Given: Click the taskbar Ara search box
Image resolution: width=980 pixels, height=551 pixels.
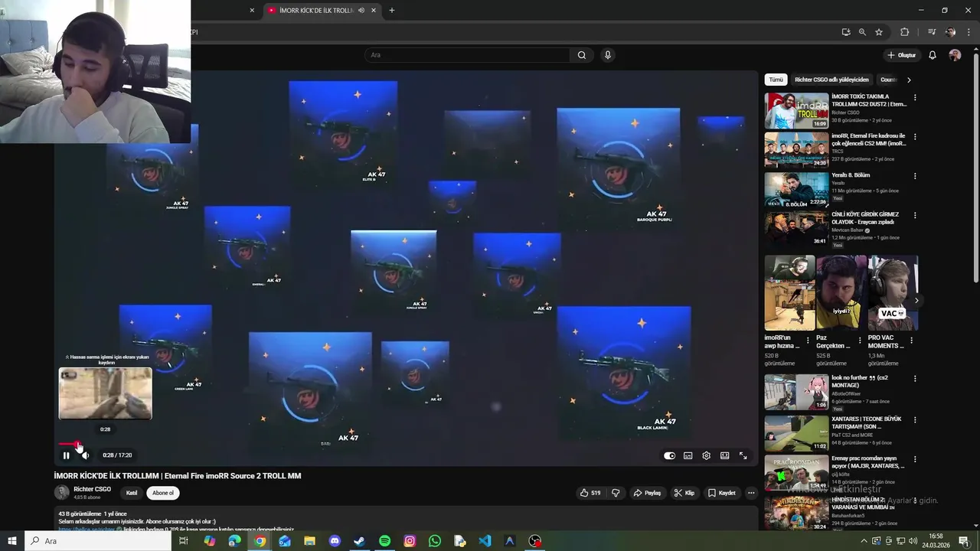Looking at the screenshot, I should tap(98, 541).
